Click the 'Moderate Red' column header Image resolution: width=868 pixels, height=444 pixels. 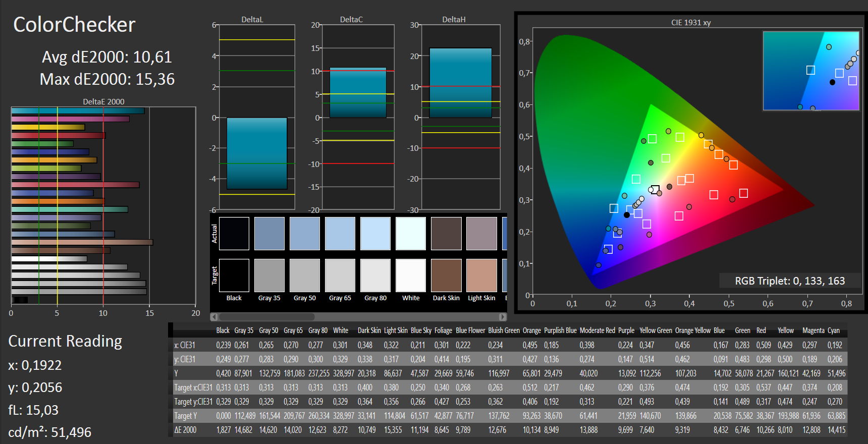pos(598,330)
